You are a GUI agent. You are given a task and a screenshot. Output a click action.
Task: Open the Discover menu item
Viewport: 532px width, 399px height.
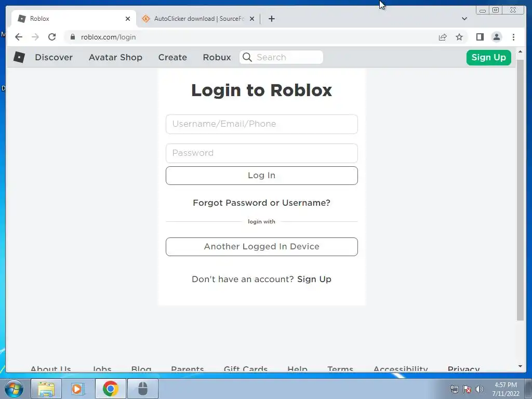[x=54, y=57]
